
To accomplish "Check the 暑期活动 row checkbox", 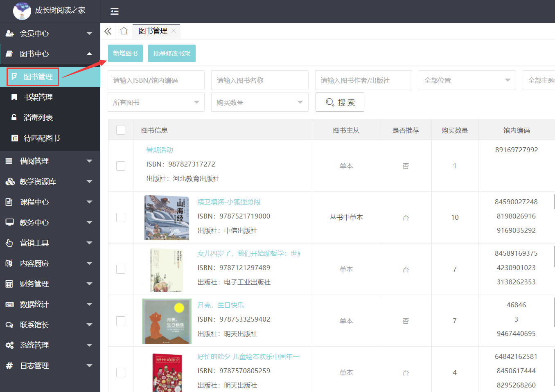I will click(x=121, y=166).
